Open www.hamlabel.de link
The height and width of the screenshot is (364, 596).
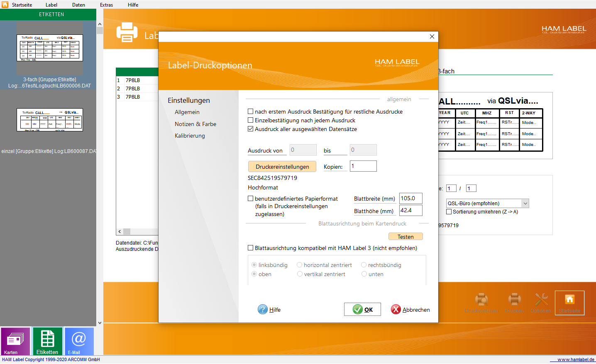576,359
